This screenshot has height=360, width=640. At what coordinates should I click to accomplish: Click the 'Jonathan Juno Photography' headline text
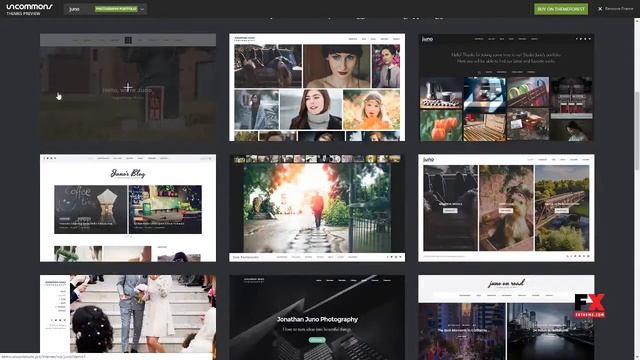[317, 319]
